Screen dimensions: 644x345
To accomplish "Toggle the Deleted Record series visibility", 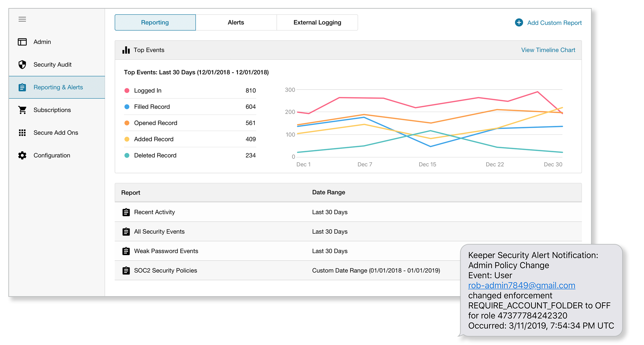I will coord(127,155).
